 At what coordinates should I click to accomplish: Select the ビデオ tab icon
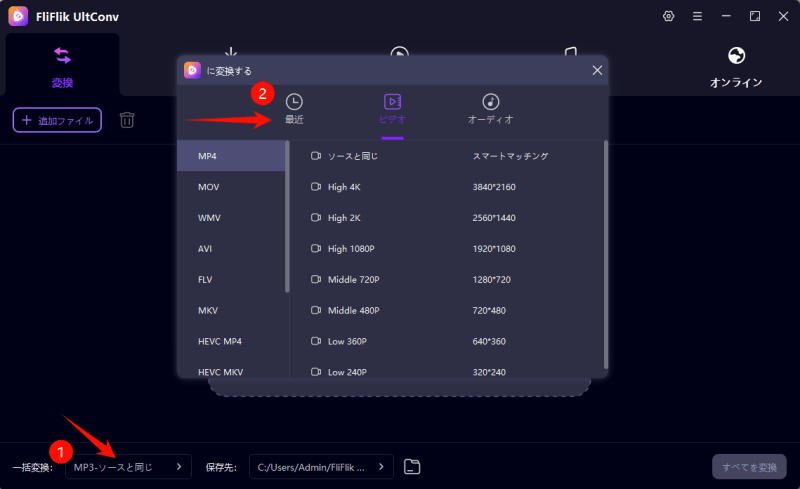coord(392,102)
